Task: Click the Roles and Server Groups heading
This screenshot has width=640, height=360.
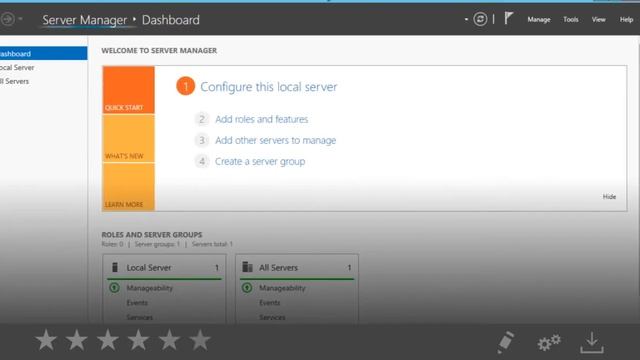Action: pyautogui.click(x=152, y=235)
